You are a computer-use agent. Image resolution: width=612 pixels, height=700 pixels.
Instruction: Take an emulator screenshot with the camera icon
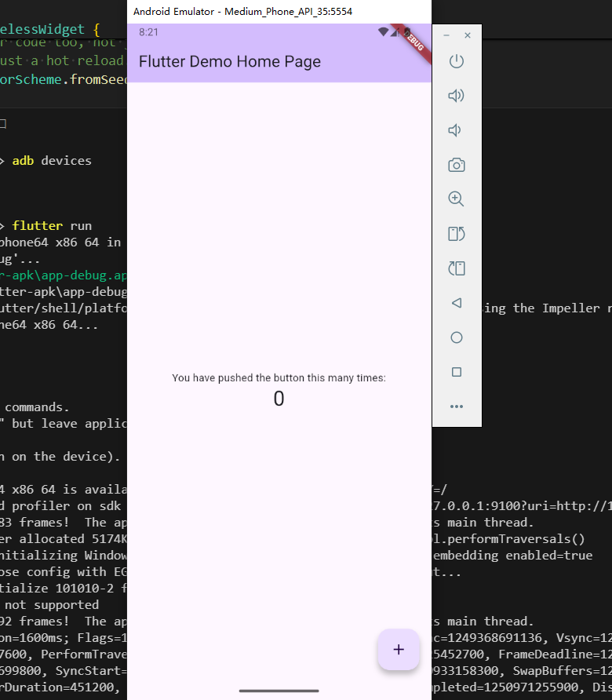pos(456,165)
